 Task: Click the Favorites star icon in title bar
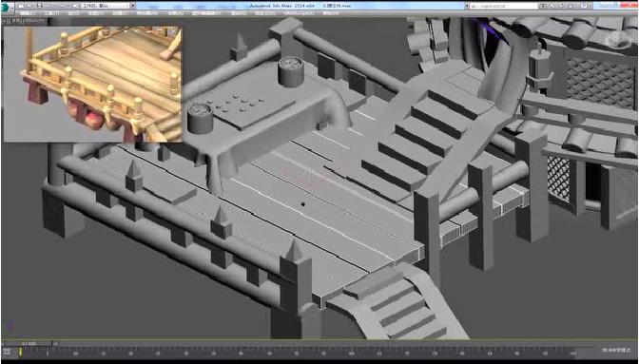point(571,6)
